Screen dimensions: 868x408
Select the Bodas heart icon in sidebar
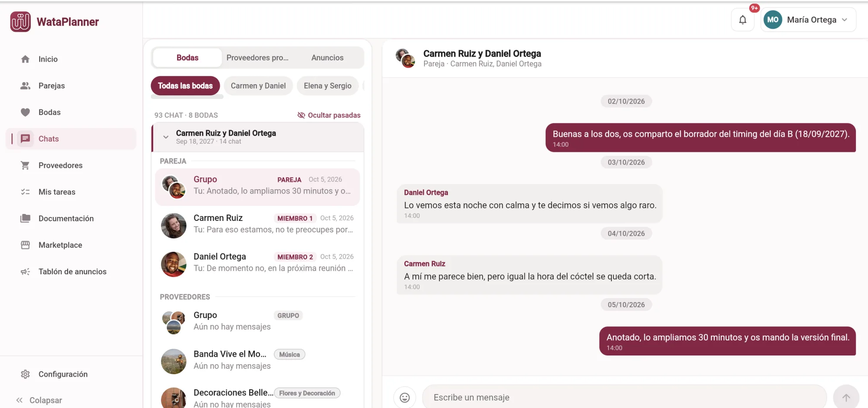click(x=26, y=112)
